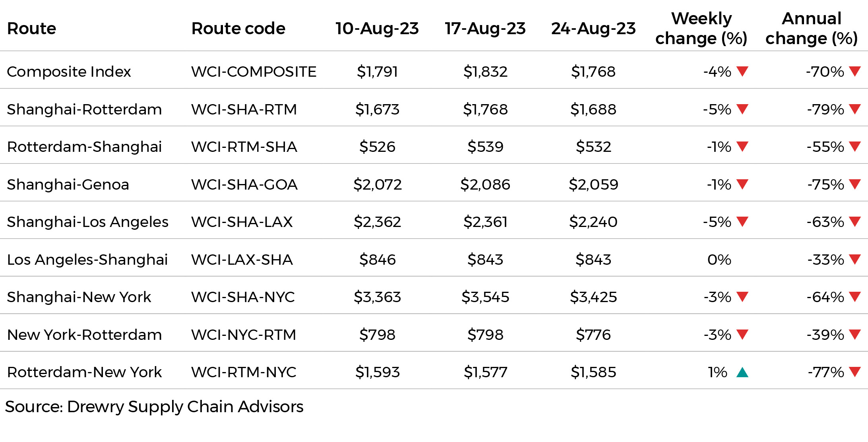Select the 24-Aug-23 column header
868x442 pixels.
pos(593,29)
